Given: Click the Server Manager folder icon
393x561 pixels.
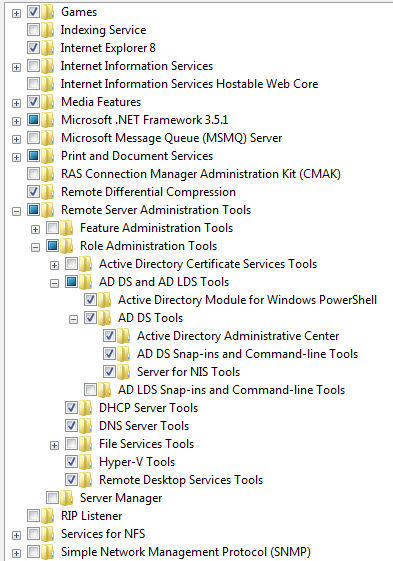Looking at the screenshot, I should [66, 498].
